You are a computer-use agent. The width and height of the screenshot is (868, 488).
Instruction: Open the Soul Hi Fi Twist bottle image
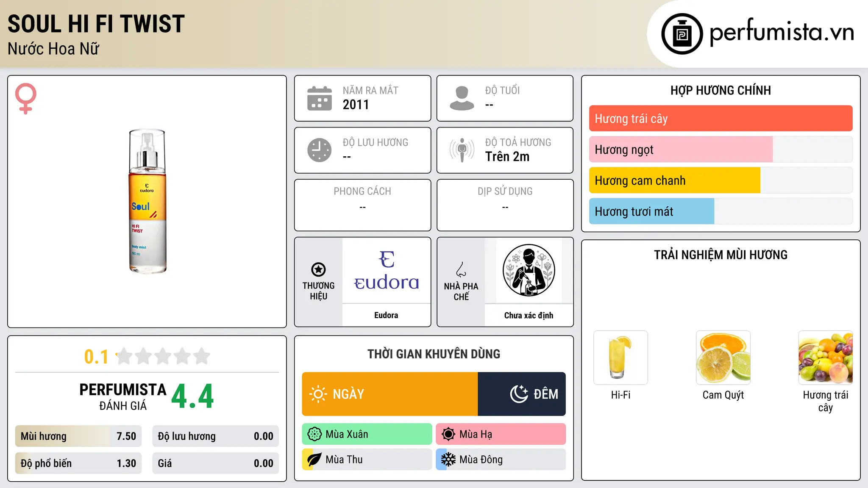tap(147, 201)
